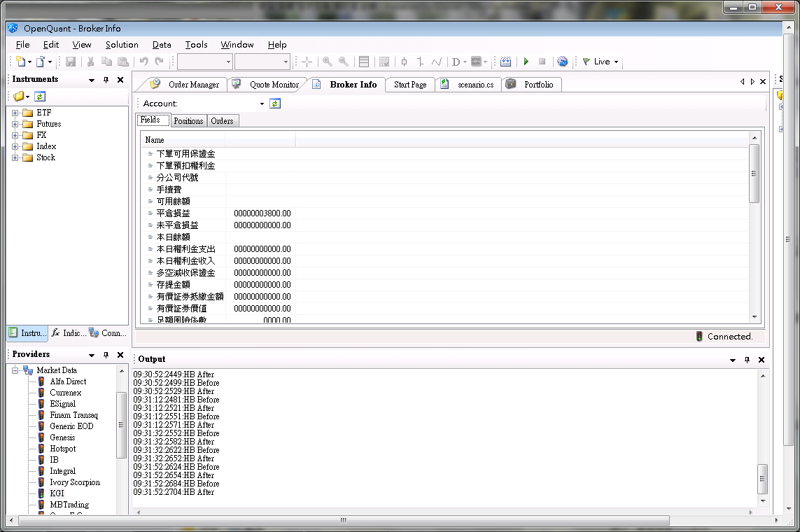Viewport: 800px width, 532px height.
Task: Pin the Providers panel
Action: tap(106, 355)
